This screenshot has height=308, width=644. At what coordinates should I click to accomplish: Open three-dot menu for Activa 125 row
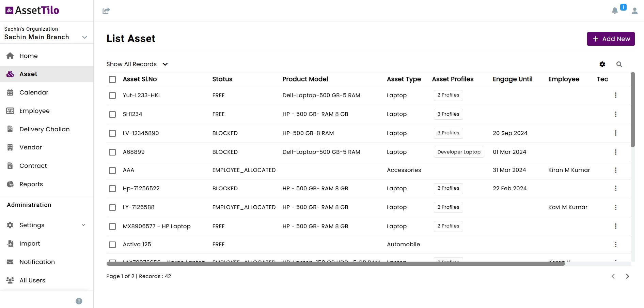pos(615,245)
